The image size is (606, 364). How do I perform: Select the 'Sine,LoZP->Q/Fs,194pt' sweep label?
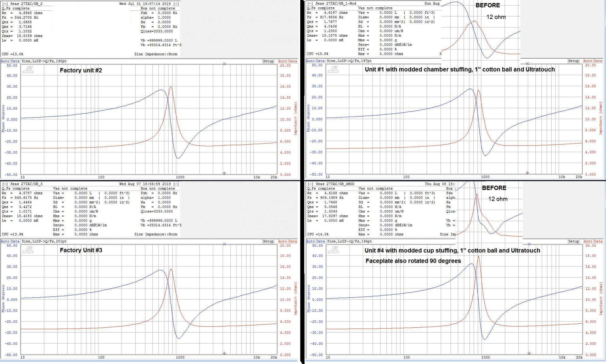point(349,241)
